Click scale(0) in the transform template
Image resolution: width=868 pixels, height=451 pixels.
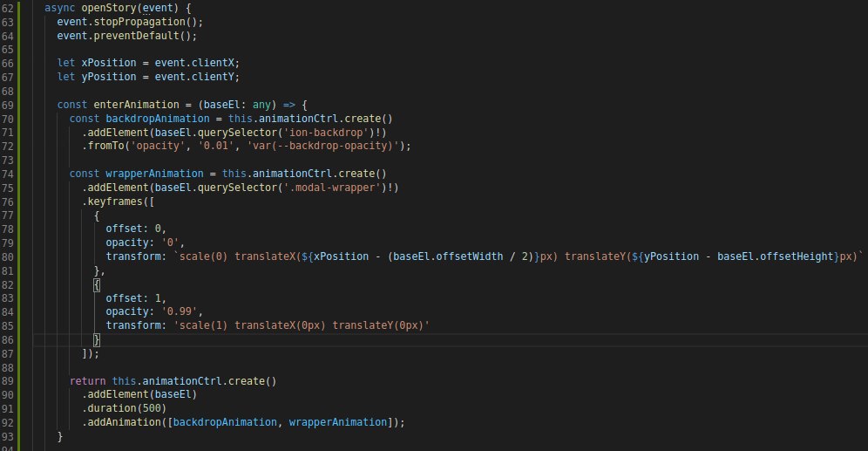(203, 256)
